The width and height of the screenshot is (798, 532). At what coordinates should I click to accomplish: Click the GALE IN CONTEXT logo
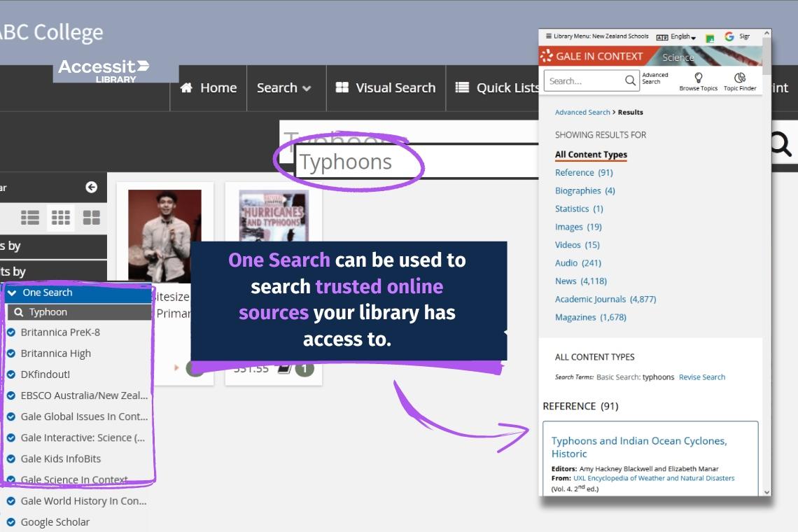click(x=593, y=56)
